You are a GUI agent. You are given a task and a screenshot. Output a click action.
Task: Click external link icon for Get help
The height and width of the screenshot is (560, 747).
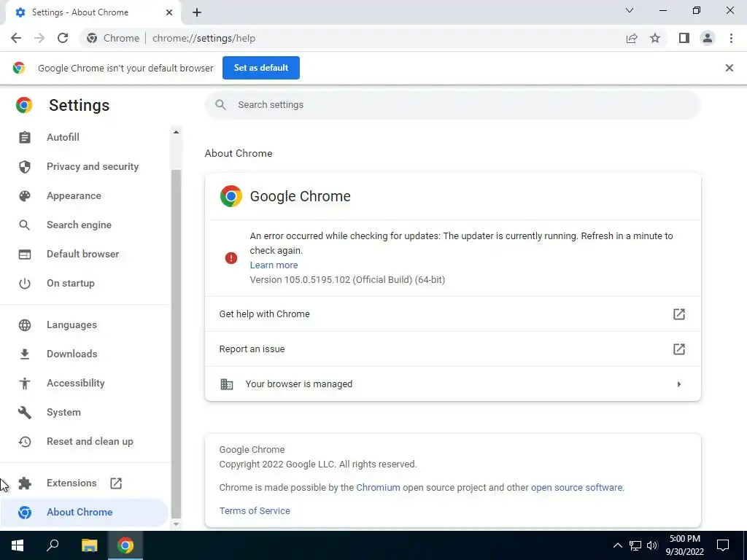679,314
